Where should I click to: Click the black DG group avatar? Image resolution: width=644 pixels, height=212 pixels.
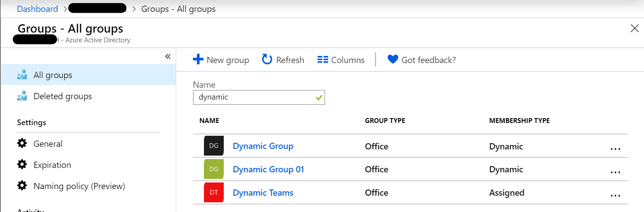pos(214,146)
